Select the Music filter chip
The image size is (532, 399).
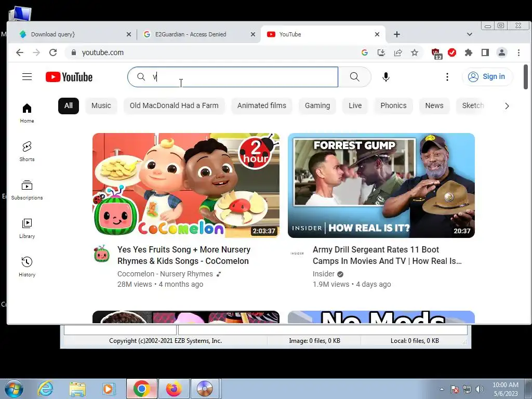[x=101, y=105]
